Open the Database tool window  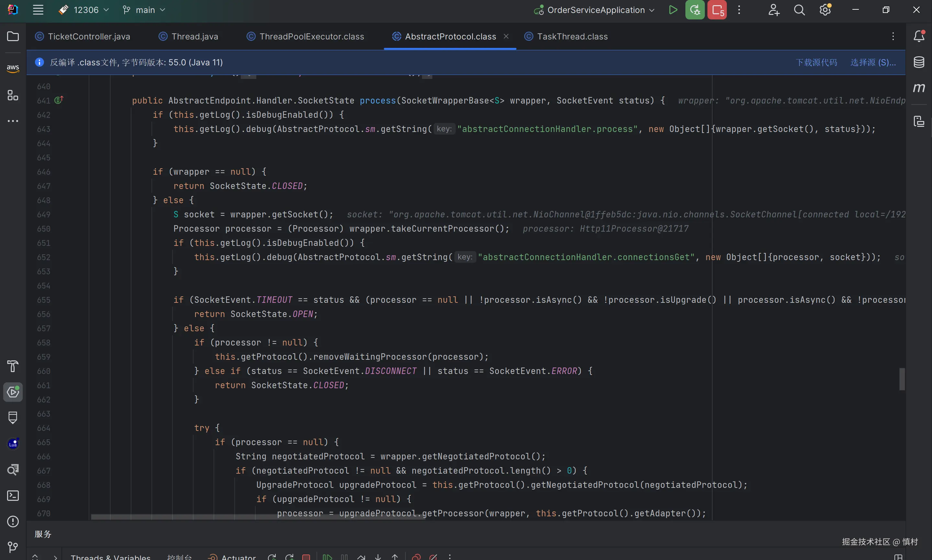pos(919,62)
